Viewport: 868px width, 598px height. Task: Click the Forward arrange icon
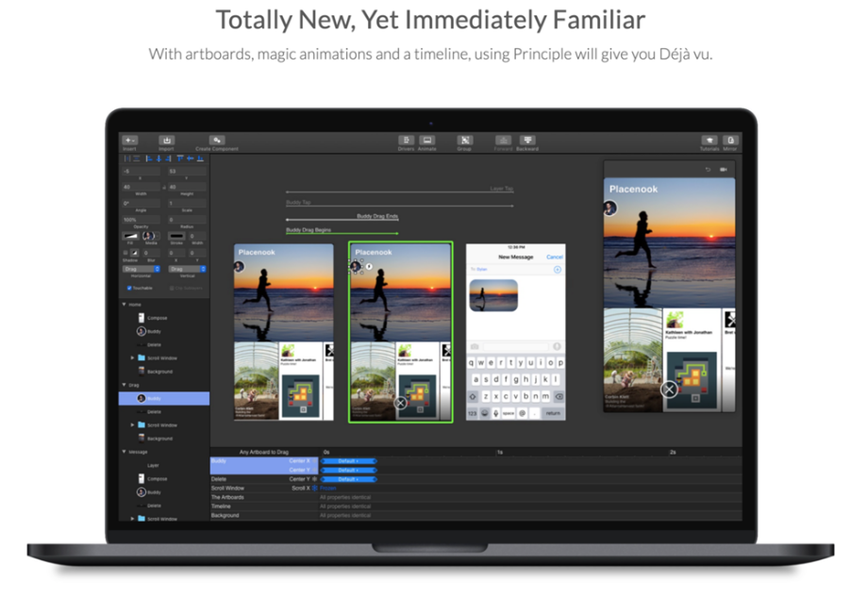[503, 140]
